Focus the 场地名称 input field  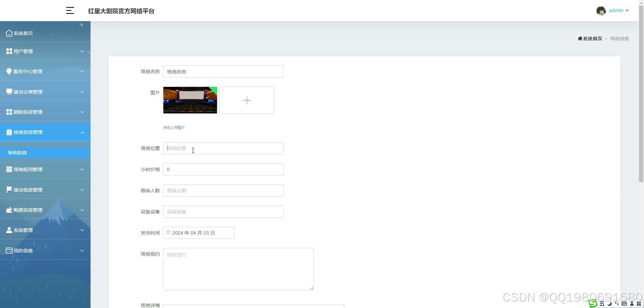223,71
